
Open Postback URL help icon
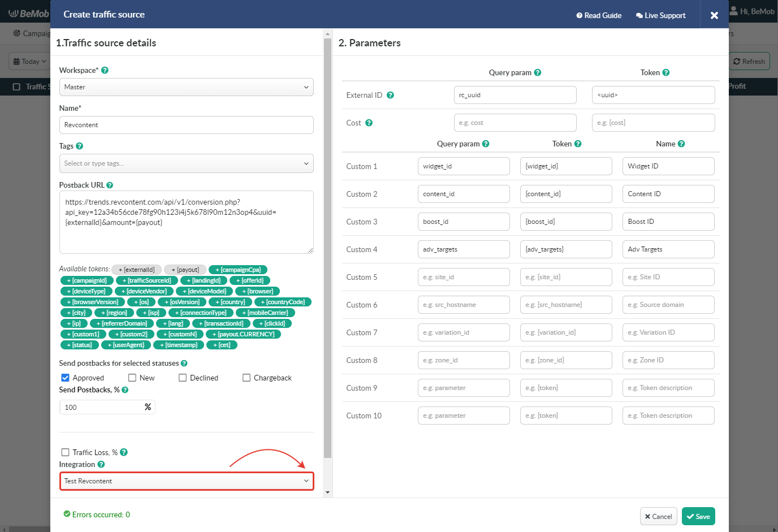tap(110, 185)
